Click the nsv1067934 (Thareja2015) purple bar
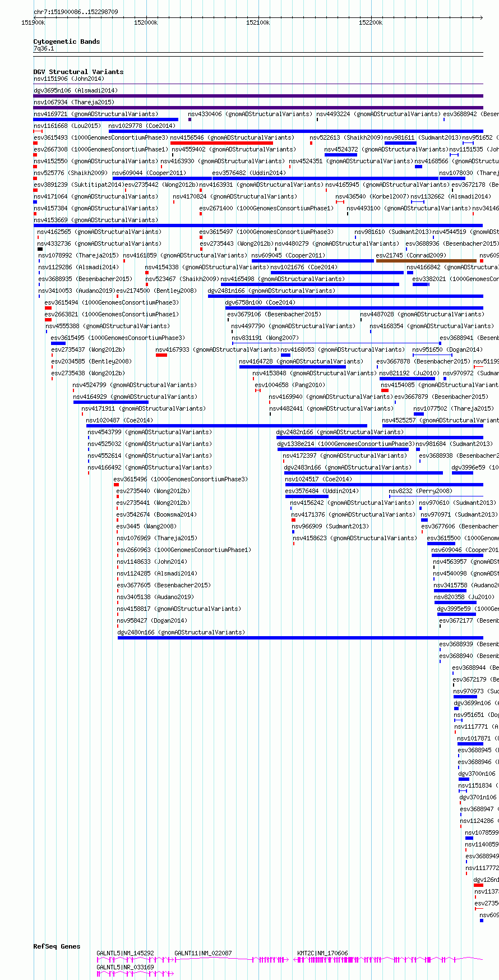 [x=258, y=108]
